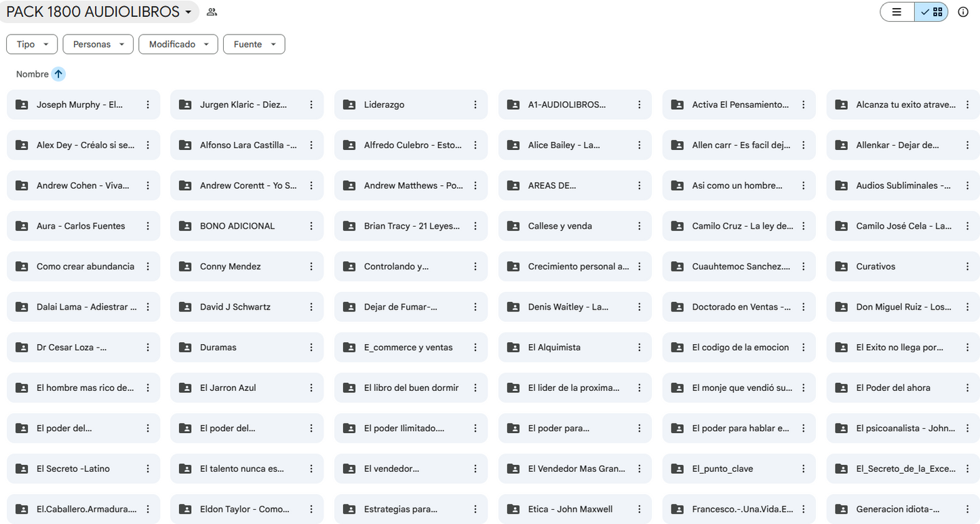Click the shared people icon beside folder title

(x=212, y=12)
